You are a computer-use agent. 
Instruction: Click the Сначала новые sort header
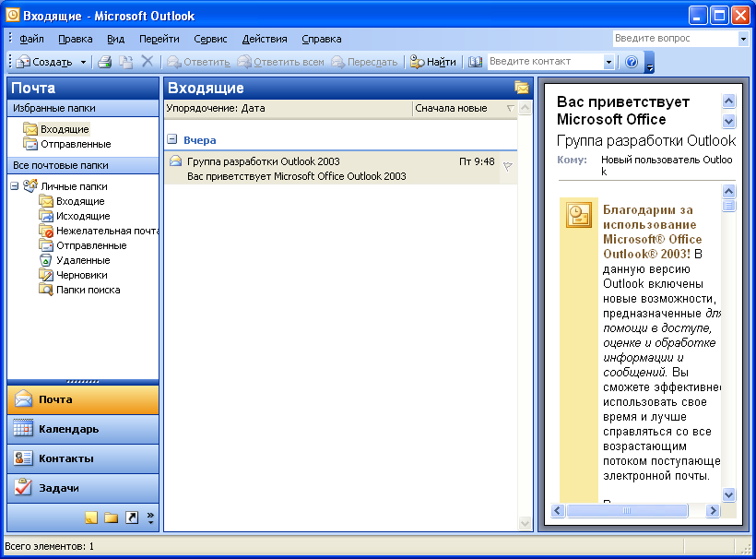coord(465,109)
